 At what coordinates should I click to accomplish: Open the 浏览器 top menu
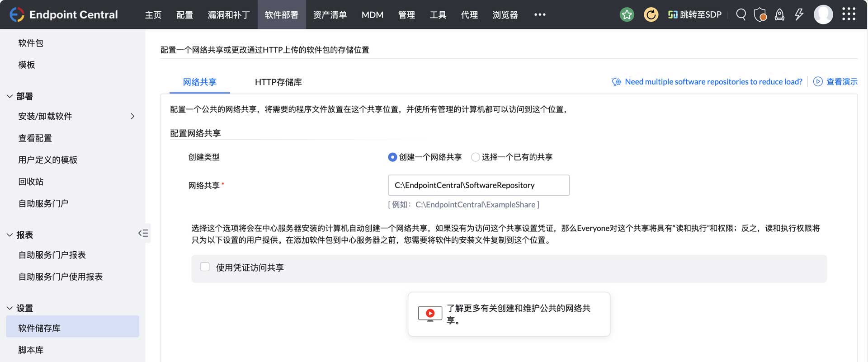pyautogui.click(x=505, y=14)
